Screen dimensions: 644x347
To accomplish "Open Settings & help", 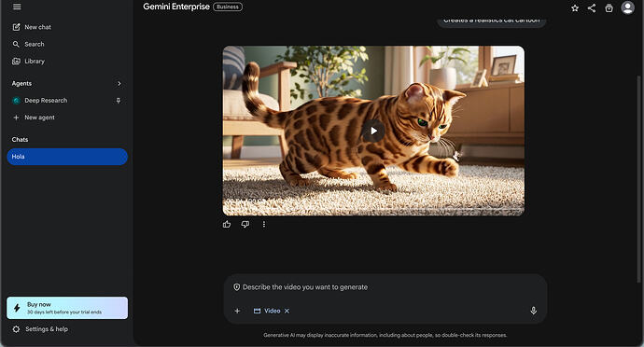I will (40, 329).
